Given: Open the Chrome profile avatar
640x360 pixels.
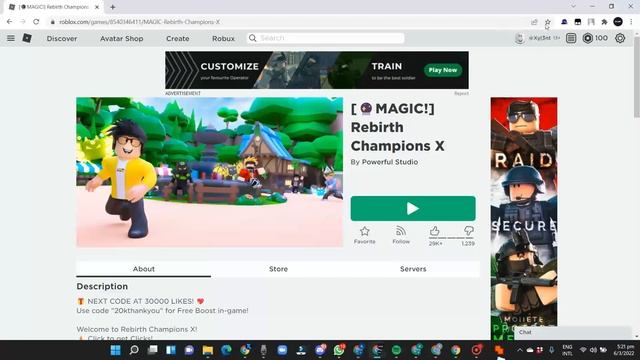Looking at the screenshot, I should (x=618, y=22).
